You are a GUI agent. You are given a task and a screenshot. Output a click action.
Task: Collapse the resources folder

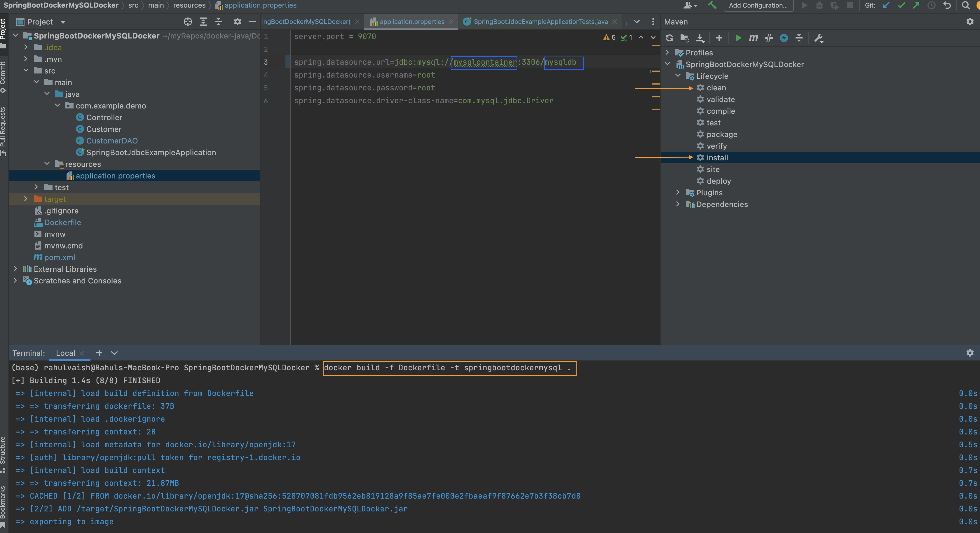pyautogui.click(x=47, y=164)
